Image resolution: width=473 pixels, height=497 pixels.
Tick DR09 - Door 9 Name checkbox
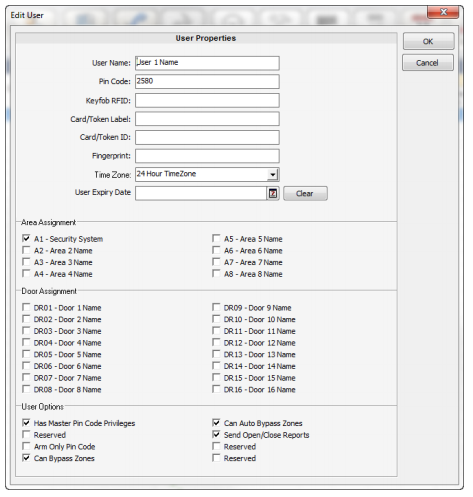(x=216, y=307)
